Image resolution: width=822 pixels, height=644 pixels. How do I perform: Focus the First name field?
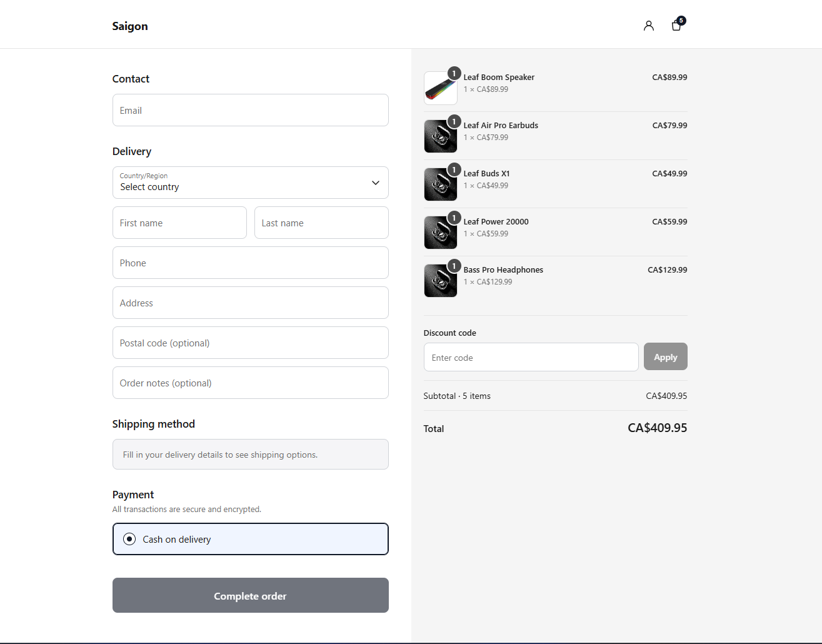click(x=179, y=223)
